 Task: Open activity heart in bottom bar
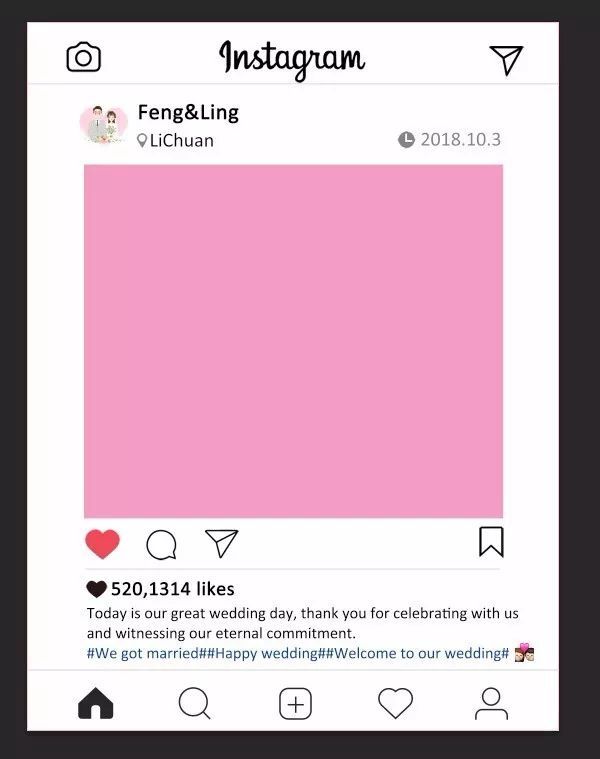click(x=395, y=703)
